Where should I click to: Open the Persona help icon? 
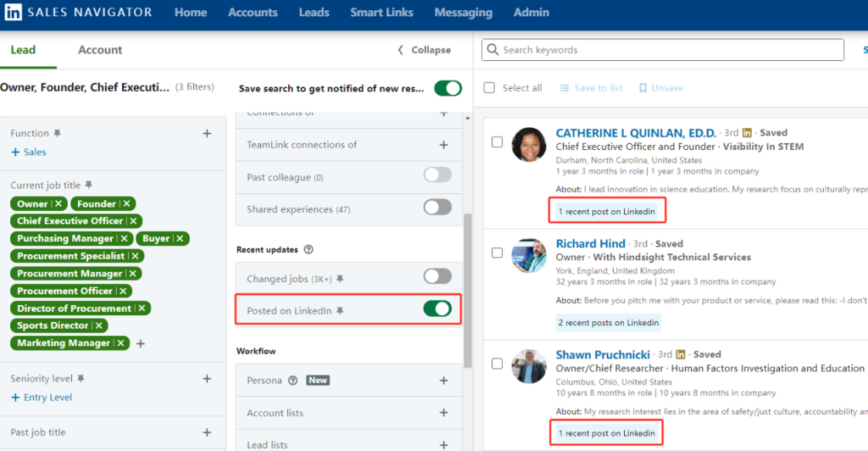coord(292,380)
